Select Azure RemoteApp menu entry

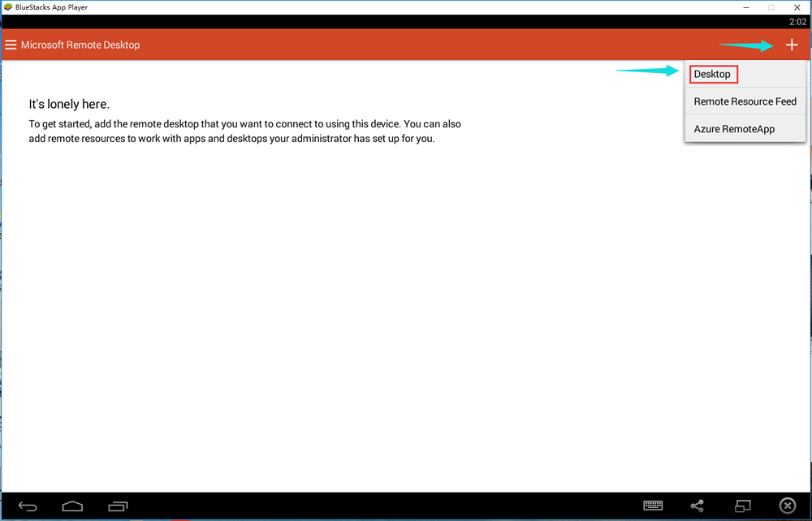[745, 129]
